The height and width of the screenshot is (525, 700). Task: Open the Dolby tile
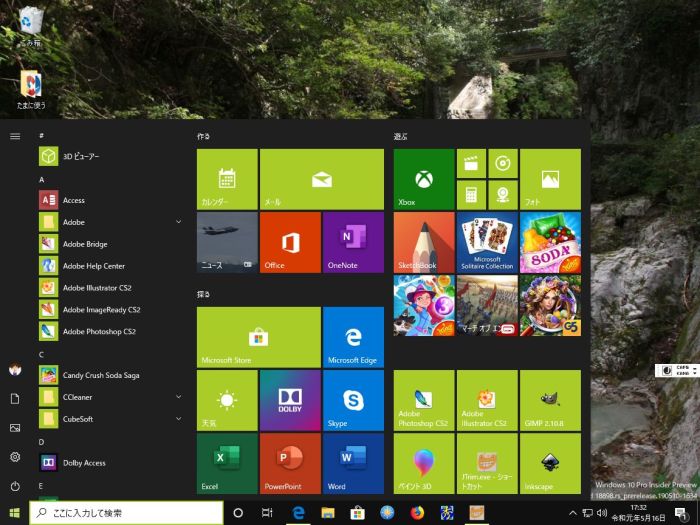pos(290,400)
